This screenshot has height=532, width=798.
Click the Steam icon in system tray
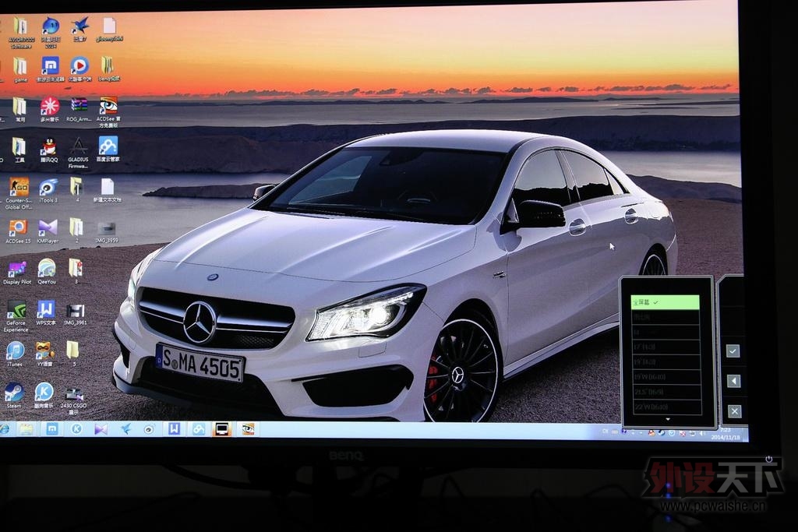click(x=661, y=433)
